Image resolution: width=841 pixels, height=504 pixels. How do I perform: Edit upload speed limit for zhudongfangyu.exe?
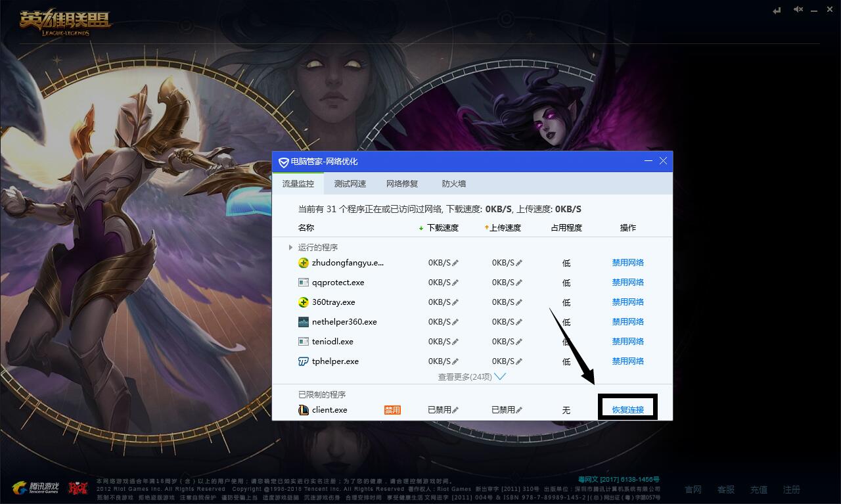[519, 263]
